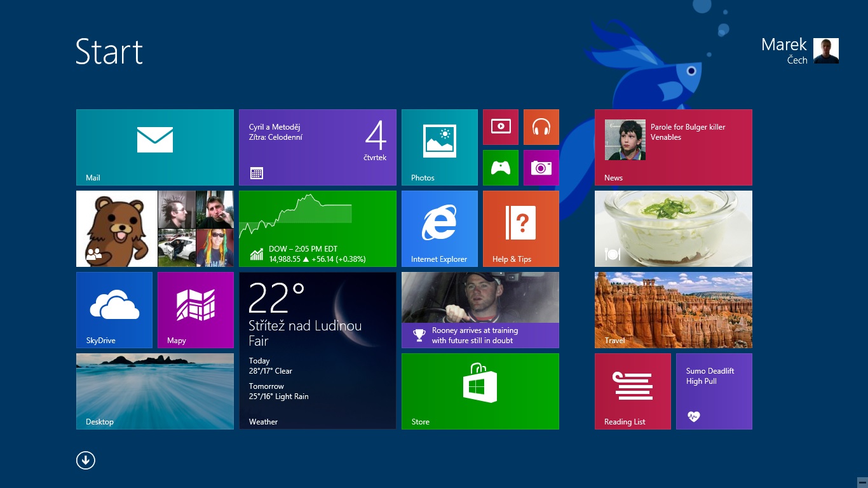Image resolution: width=868 pixels, height=488 pixels.
Task: Open the Finance tile showing DOW chart
Action: pyautogui.click(x=318, y=229)
